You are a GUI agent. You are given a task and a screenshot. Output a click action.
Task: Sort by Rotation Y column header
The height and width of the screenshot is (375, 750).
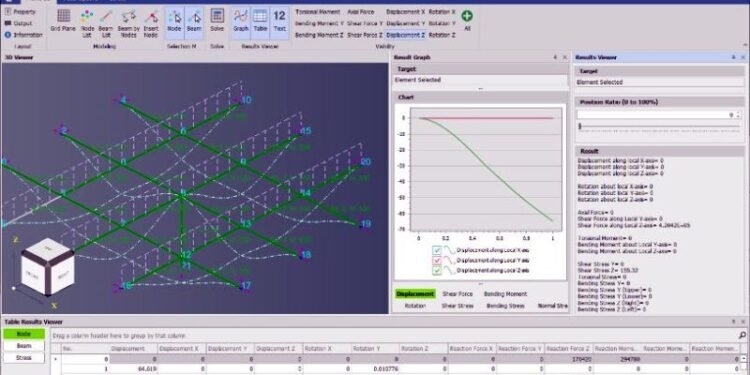click(375, 349)
